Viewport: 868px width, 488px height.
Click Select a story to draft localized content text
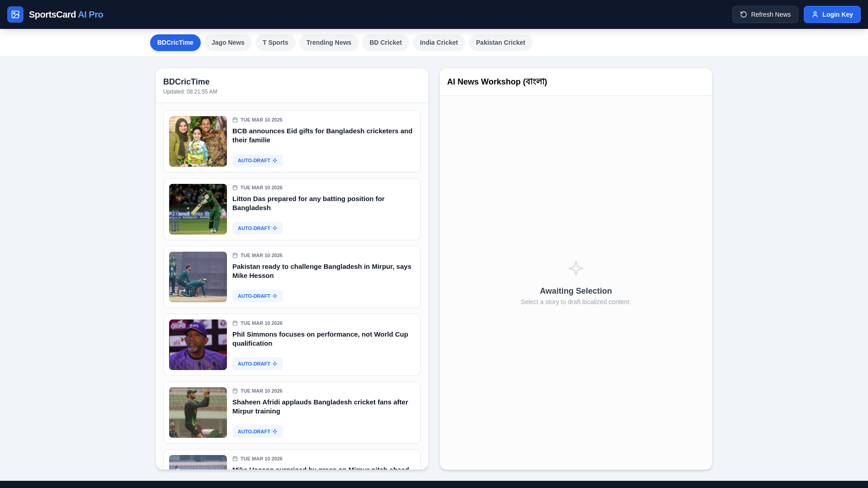[576, 302]
